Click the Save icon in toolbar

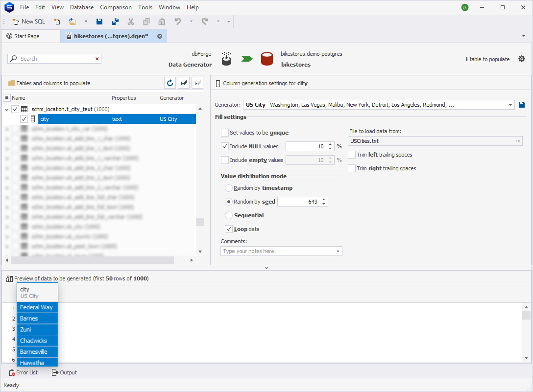pyautogui.click(x=99, y=22)
